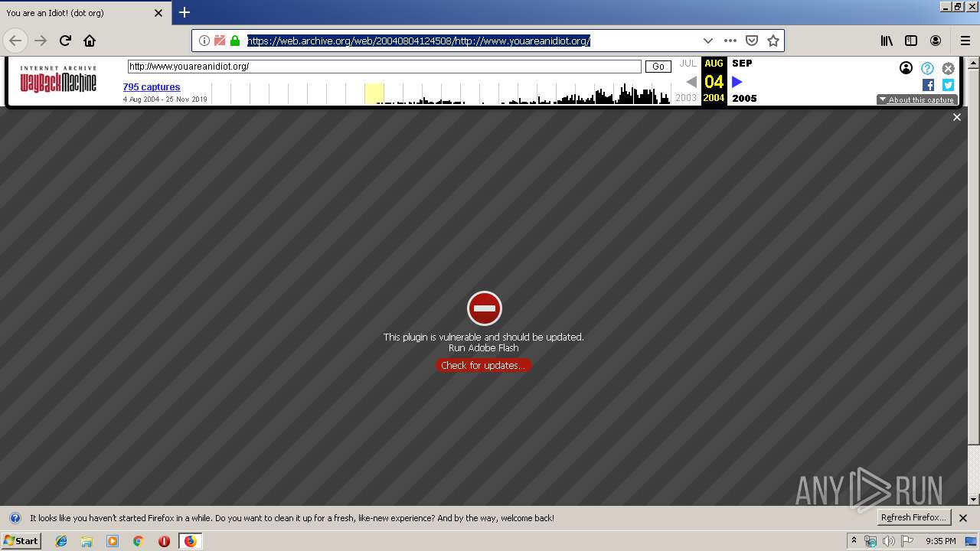Image resolution: width=980 pixels, height=551 pixels.
Task: Open Wayback Machine help question icon
Action: [x=927, y=68]
